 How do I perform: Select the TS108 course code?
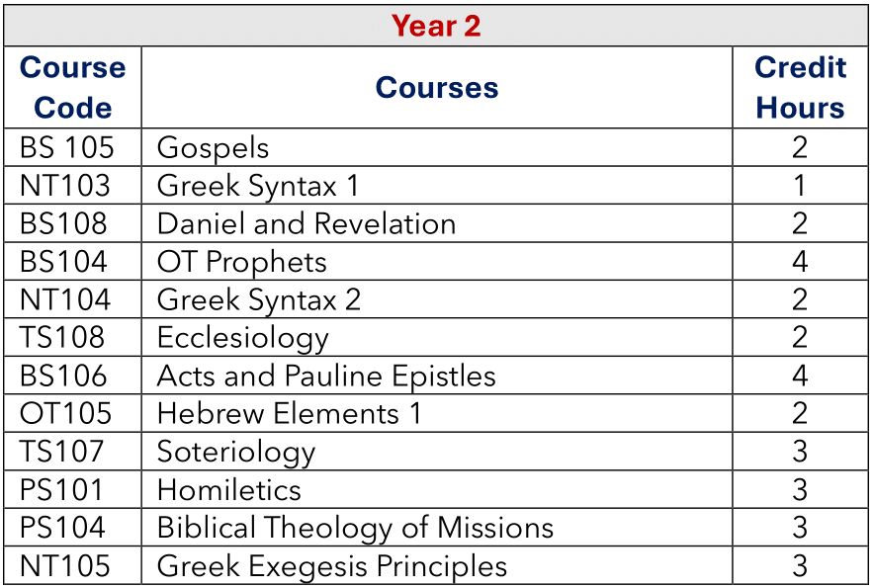62,337
